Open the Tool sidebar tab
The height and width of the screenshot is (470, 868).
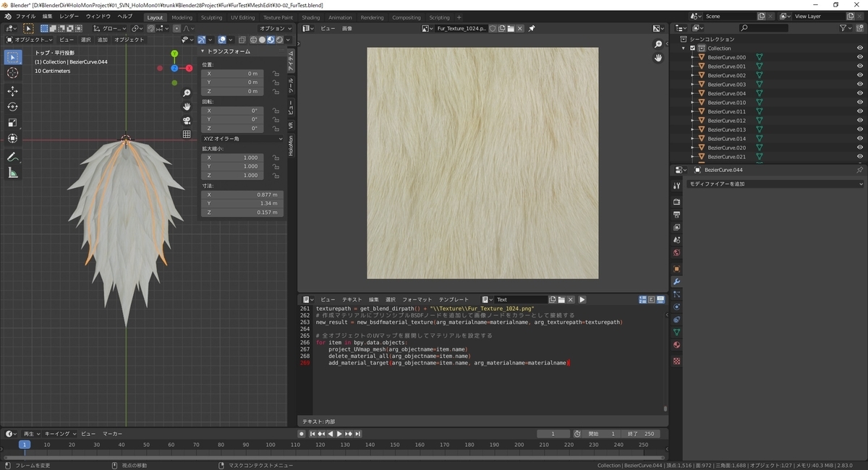click(291, 85)
